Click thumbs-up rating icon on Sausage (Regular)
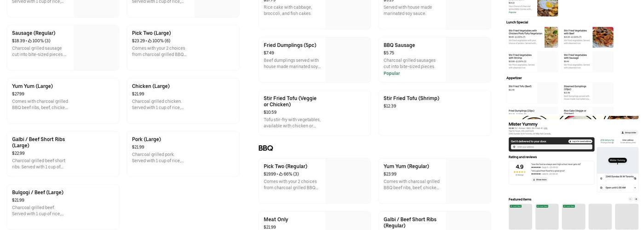This screenshot has width=644, height=230. pyautogui.click(x=30, y=41)
